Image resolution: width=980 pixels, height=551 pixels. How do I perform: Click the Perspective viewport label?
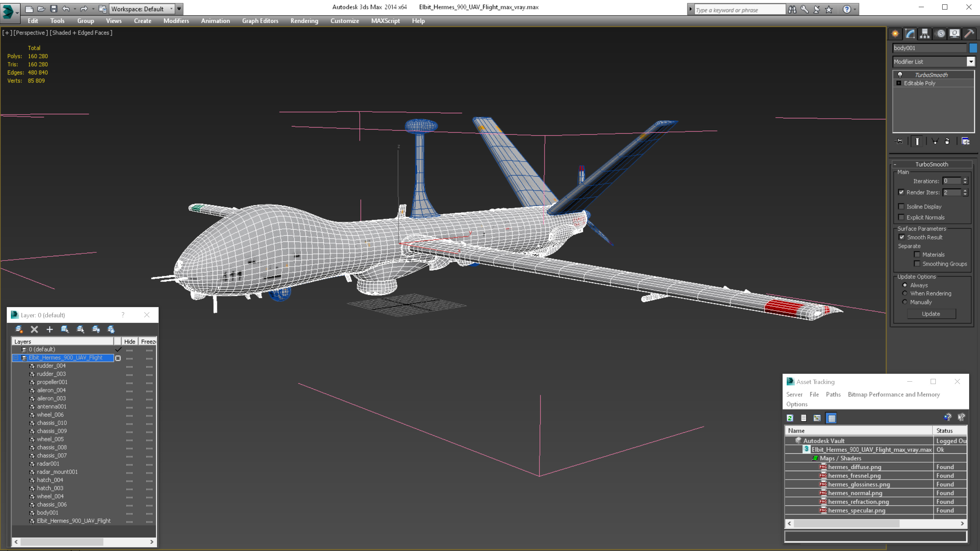pyautogui.click(x=31, y=33)
